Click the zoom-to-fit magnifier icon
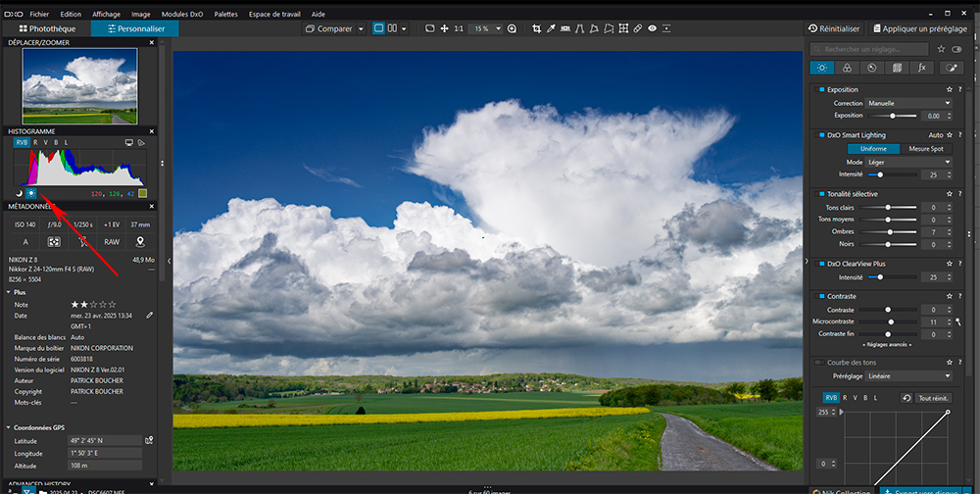This screenshot has height=494, width=980. (512, 28)
